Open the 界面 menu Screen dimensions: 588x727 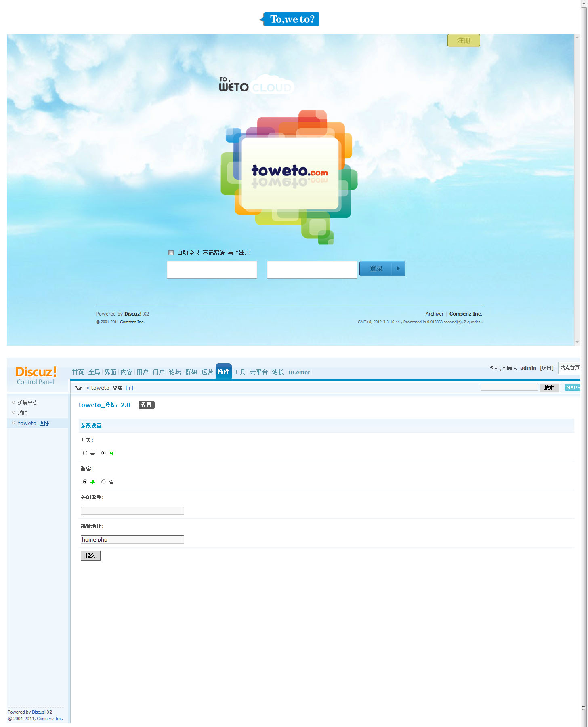click(x=110, y=372)
